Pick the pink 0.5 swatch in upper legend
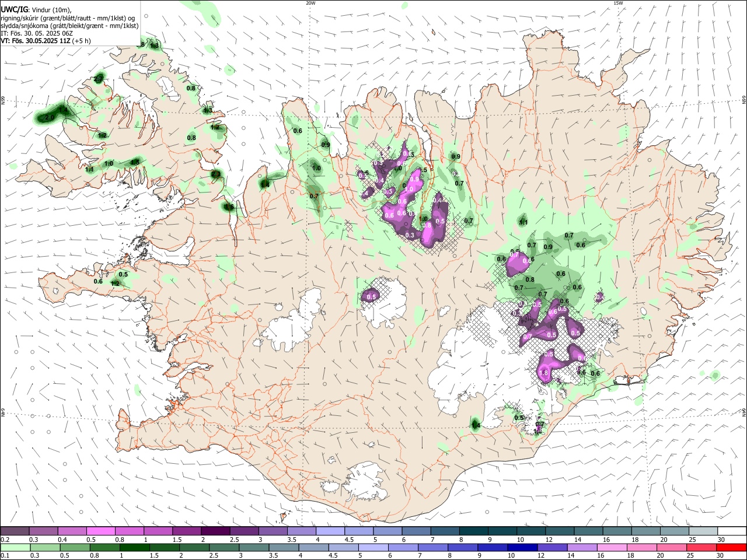Screen dimensions: 747x560 [100, 531]
